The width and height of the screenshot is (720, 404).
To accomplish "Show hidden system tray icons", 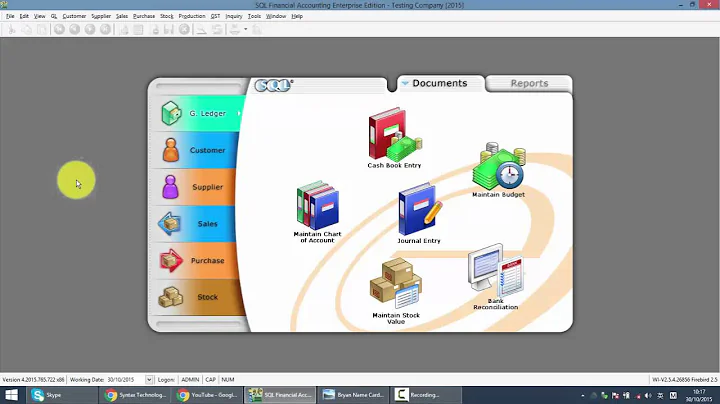I will [x=583, y=395].
